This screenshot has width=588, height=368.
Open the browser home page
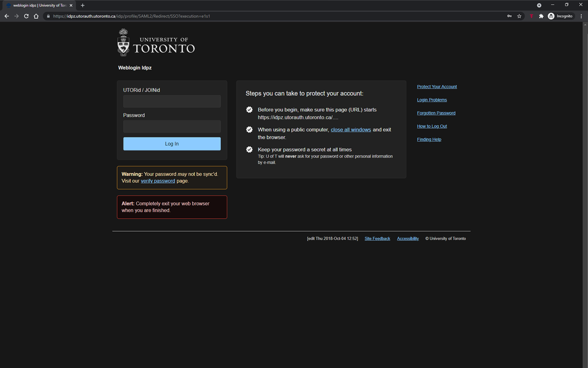[36, 16]
